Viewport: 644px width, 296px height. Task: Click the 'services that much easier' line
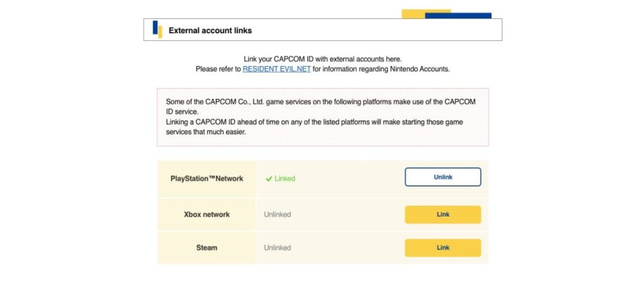point(206,133)
